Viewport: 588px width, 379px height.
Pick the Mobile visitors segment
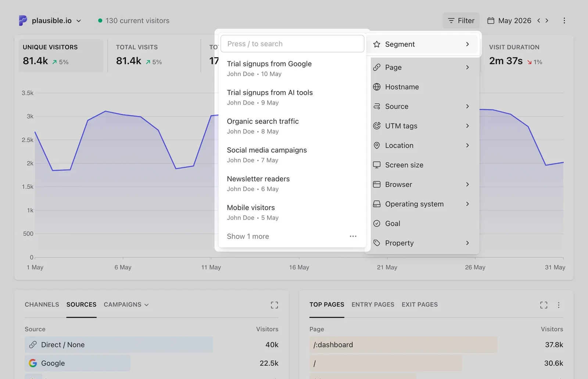pos(292,212)
